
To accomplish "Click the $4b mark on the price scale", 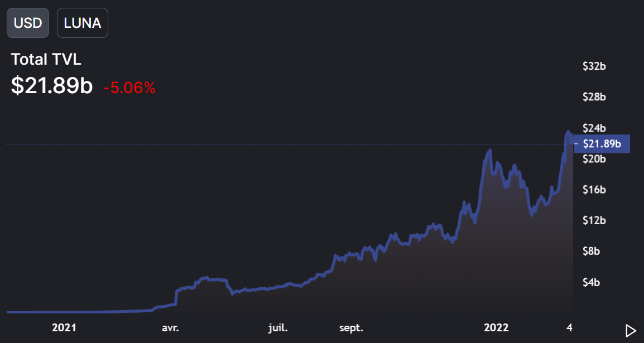I will tap(593, 282).
